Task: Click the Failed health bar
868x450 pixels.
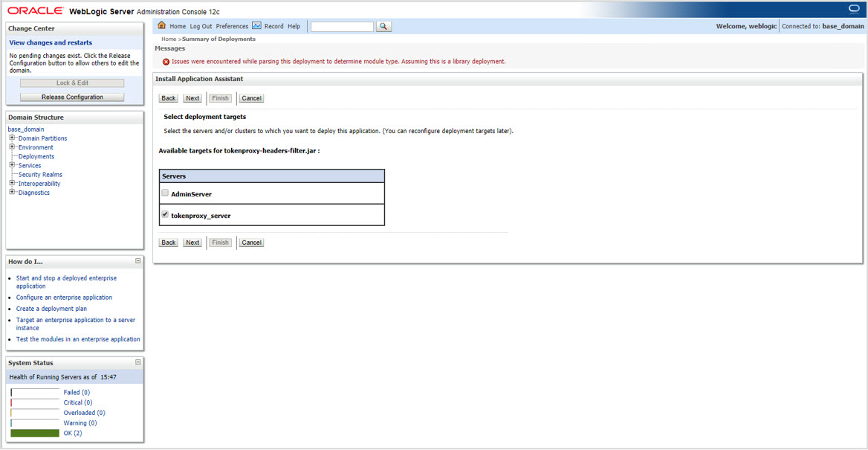Action: (35, 393)
